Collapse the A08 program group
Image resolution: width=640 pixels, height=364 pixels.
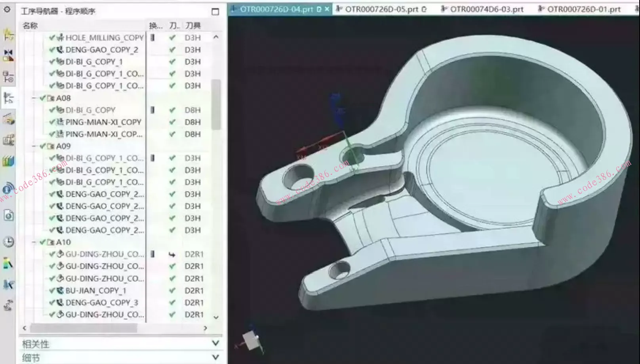[x=34, y=98]
